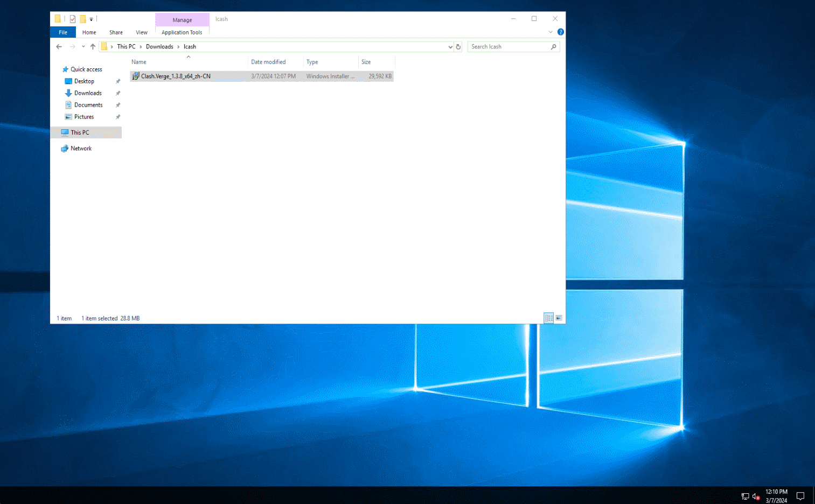Switch to Details view layout
Image resolution: width=815 pixels, height=504 pixels.
coord(548,318)
